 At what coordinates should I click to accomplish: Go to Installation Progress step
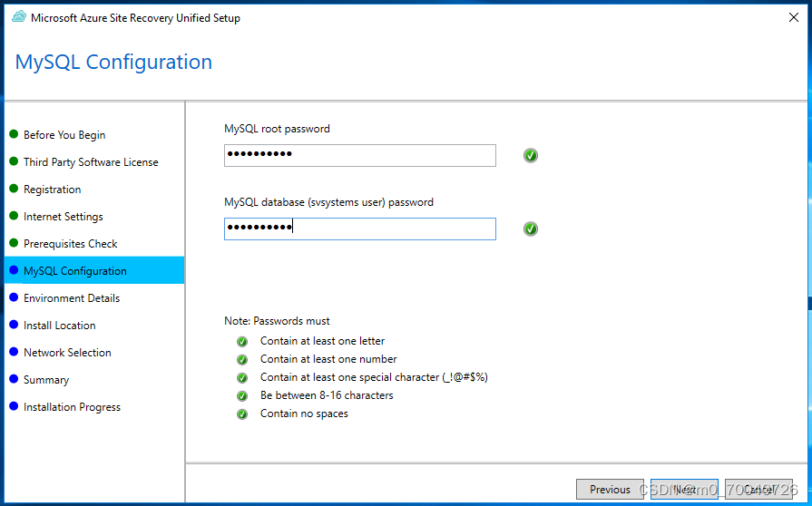coord(72,407)
